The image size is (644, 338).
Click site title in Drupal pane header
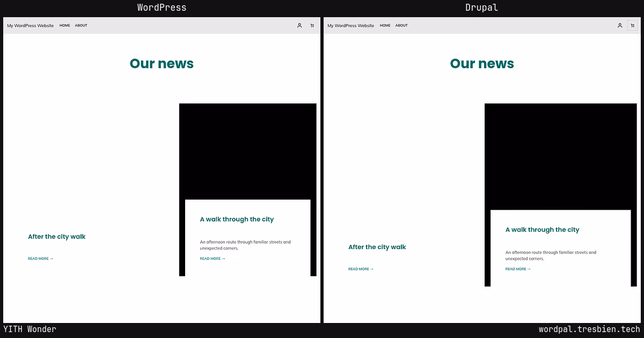point(350,25)
